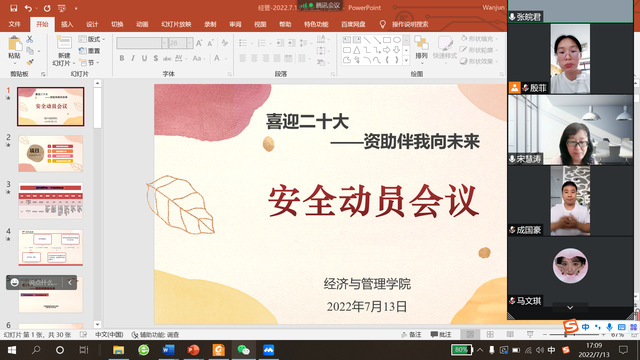Click the Undo arrow icon
The width and height of the screenshot is (640, 360).
click(28, 8)
